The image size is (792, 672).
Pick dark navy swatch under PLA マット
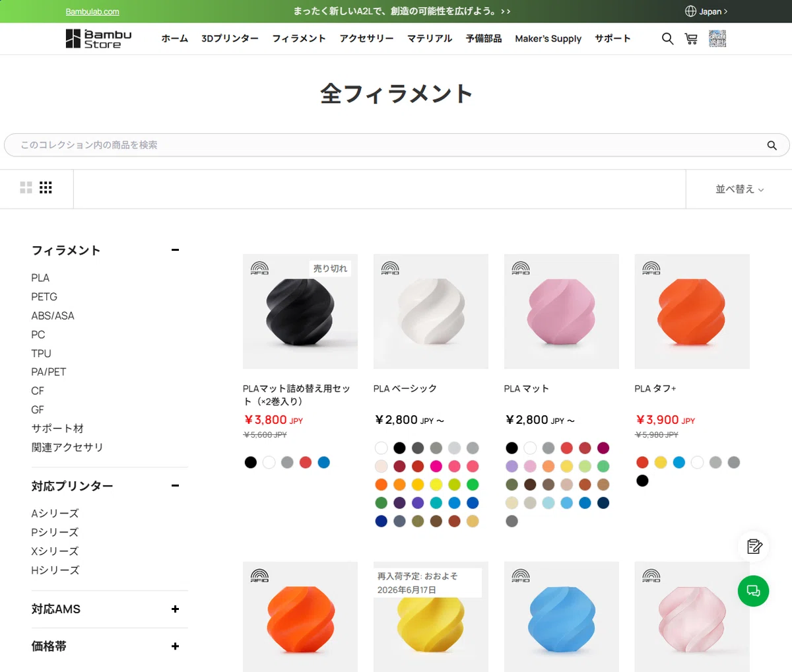point(603,503)
